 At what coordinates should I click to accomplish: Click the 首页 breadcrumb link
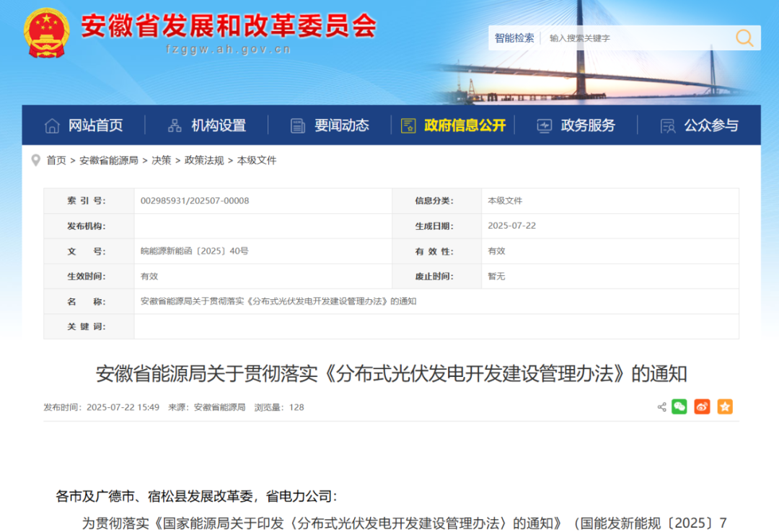pyautogui.click(x=56, y=160)
